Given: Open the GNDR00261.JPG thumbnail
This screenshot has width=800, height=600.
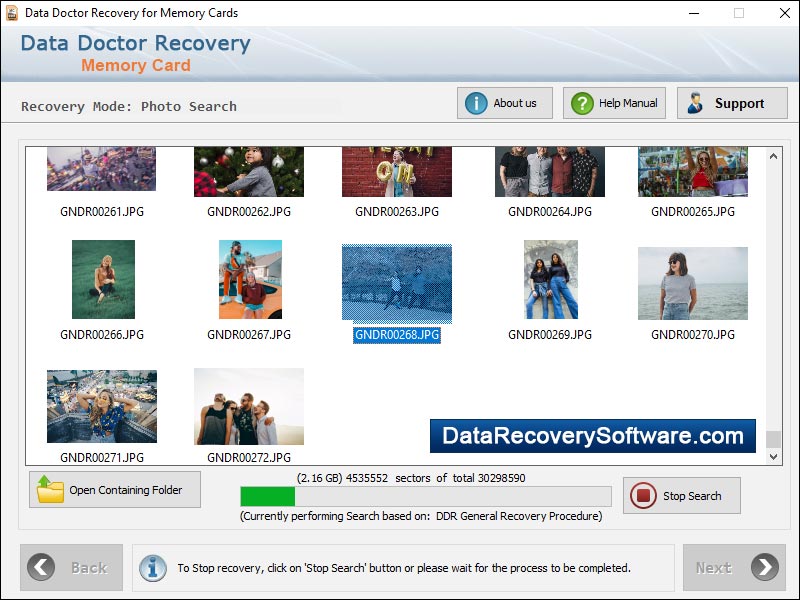Looking at the screenshot, I should coord(101,170).
